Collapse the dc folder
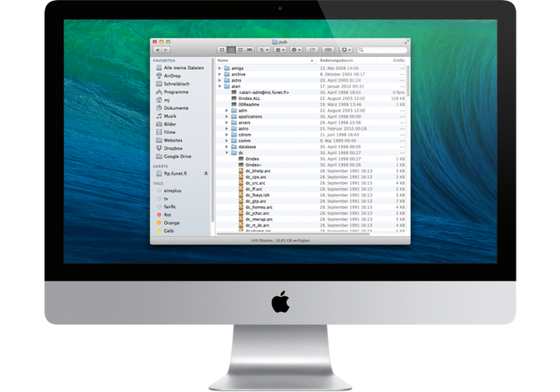 click(x=227, y=153)
